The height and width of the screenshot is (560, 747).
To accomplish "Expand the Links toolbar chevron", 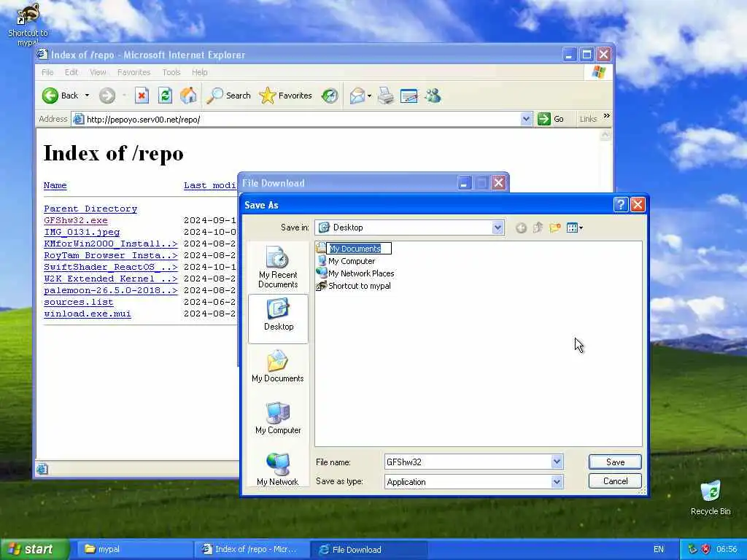I will coord(606,116).
